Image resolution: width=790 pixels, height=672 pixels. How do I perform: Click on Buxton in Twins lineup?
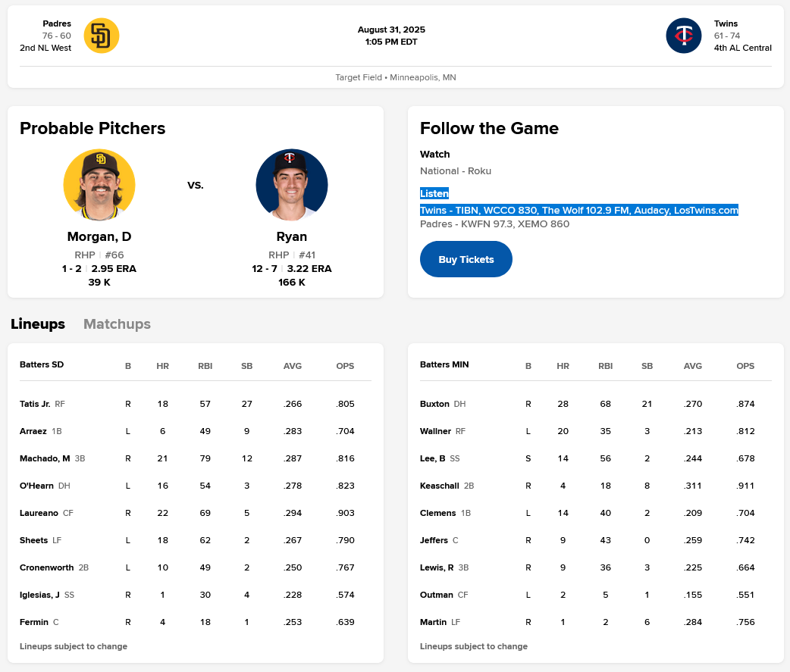(434, 404)
